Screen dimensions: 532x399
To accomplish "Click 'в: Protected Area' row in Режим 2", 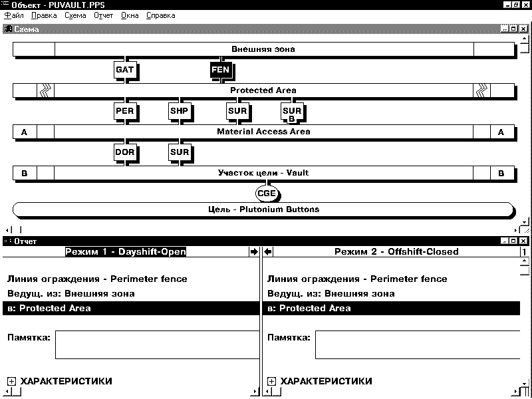I will point(391,309).
